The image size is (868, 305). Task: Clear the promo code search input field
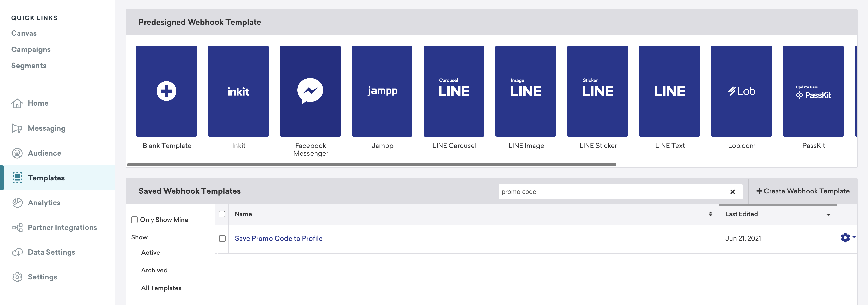732,191
